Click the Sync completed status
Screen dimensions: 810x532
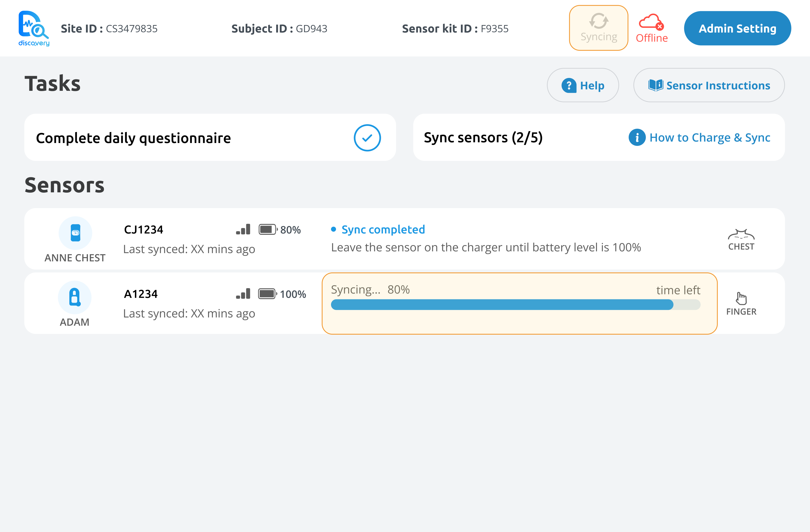pyautogui.click(x=378, y=229)
